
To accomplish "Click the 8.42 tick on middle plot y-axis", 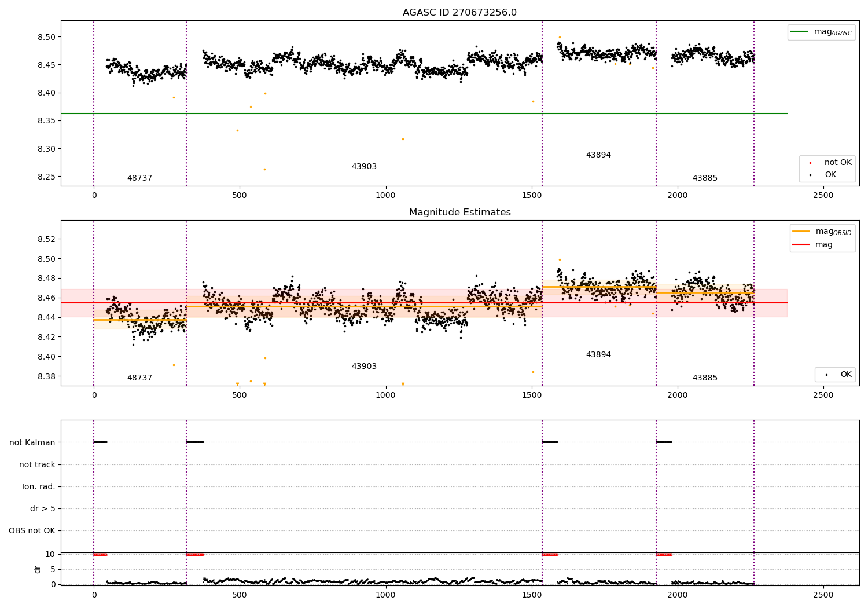I will point(46,337).
